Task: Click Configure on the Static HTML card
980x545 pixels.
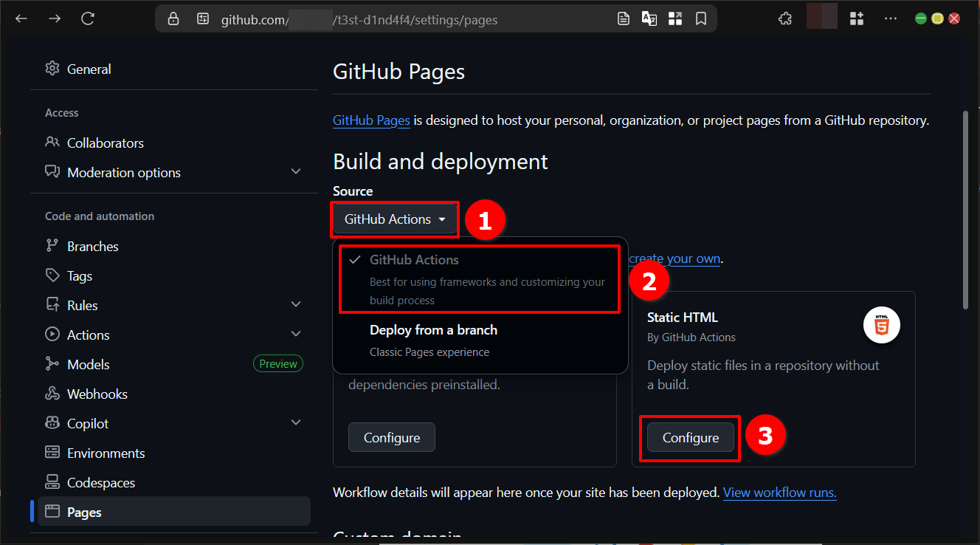Action: (689, 437)
